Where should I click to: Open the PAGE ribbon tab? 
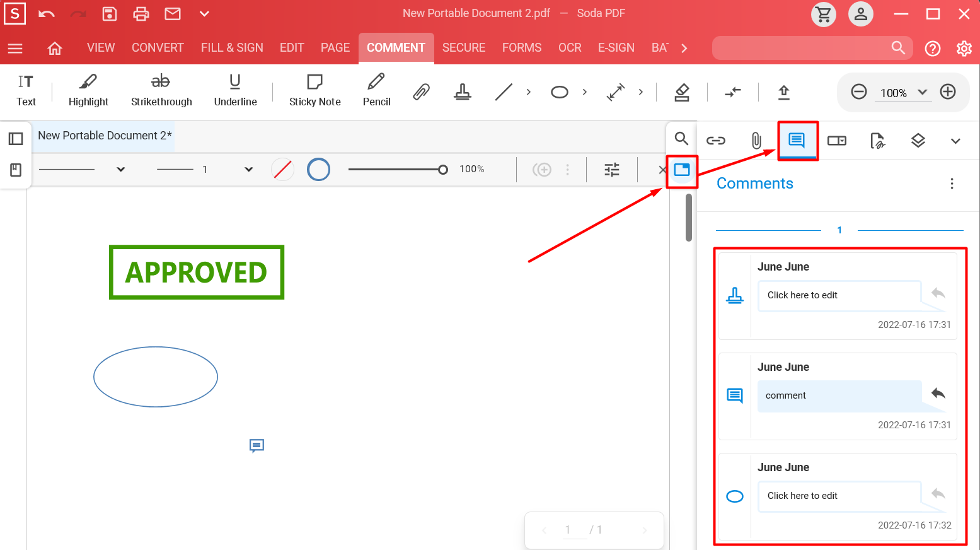click(335, 48)
